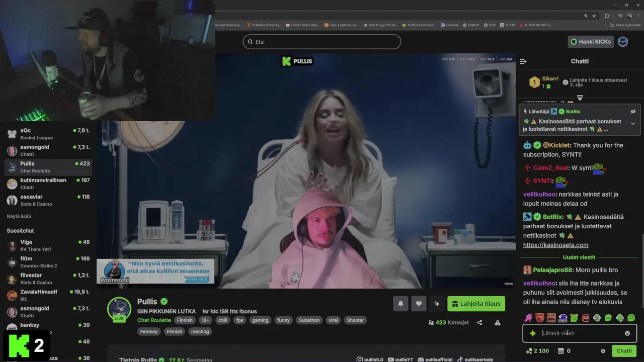Insert the halo frog emote
The image size is (644, 362).
point(574,318)
